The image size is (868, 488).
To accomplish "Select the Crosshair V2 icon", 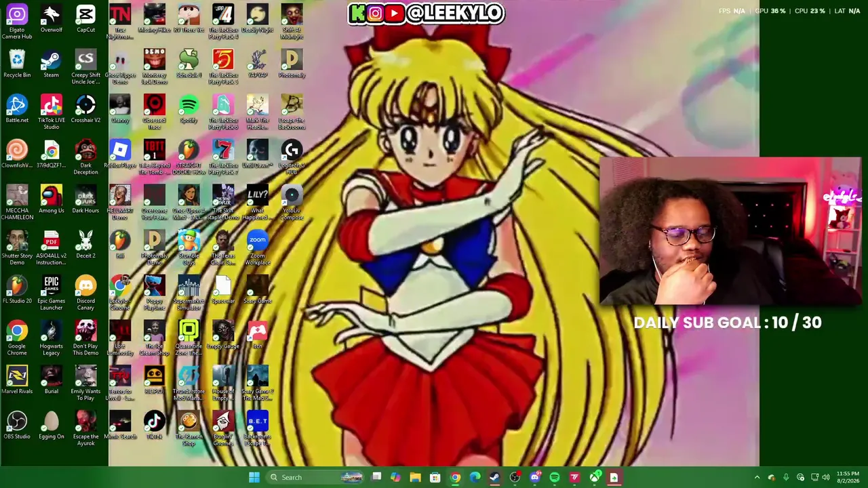I will coord(85,109).
